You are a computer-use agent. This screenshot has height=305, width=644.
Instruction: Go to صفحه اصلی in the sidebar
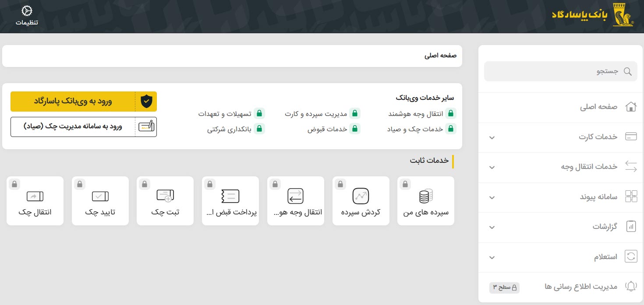tap(598, 107)
